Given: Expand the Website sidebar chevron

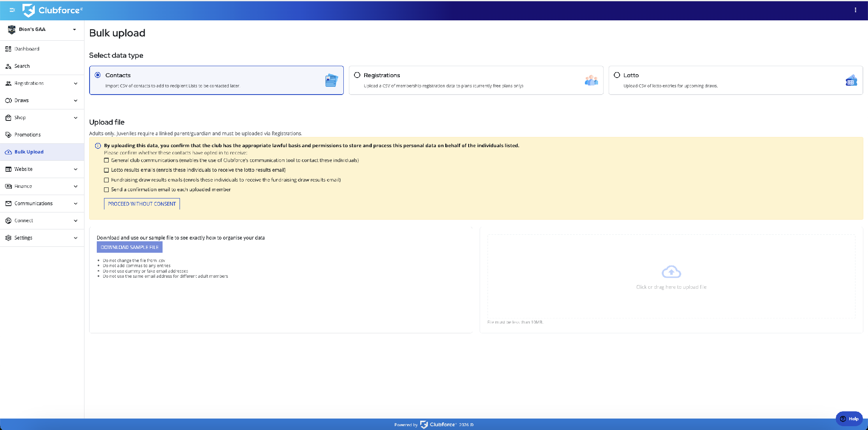Looking at the screenshot, I should (76, 169).
